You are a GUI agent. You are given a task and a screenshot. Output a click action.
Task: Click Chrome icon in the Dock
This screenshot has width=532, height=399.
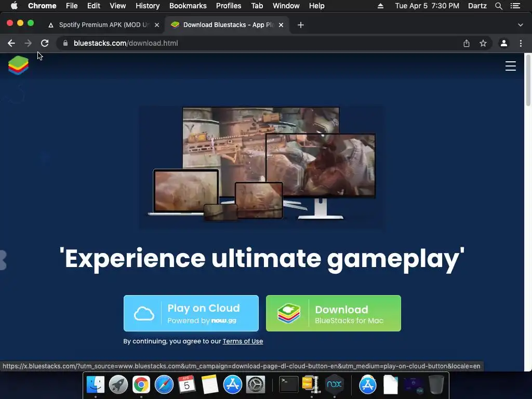click(x=141, y=384)
